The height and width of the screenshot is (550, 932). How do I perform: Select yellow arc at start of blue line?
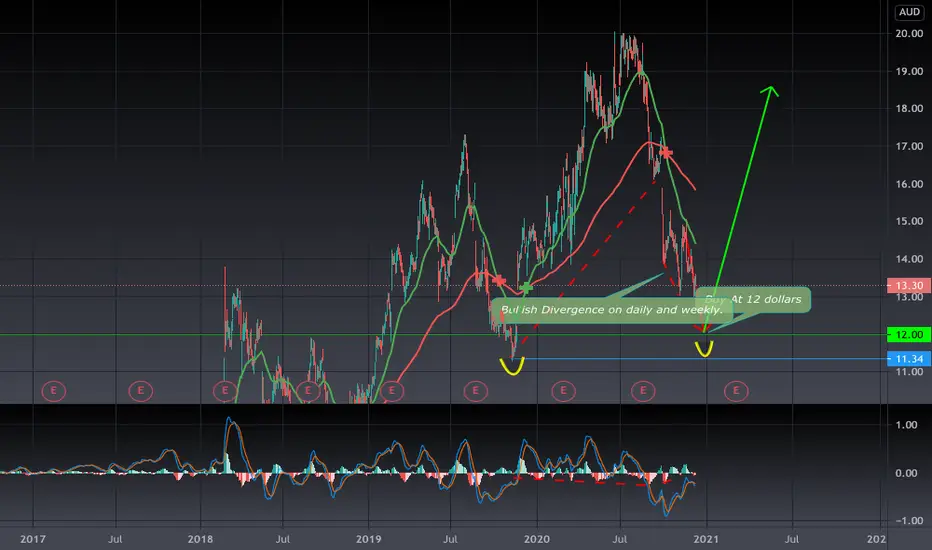coord(512,366)
